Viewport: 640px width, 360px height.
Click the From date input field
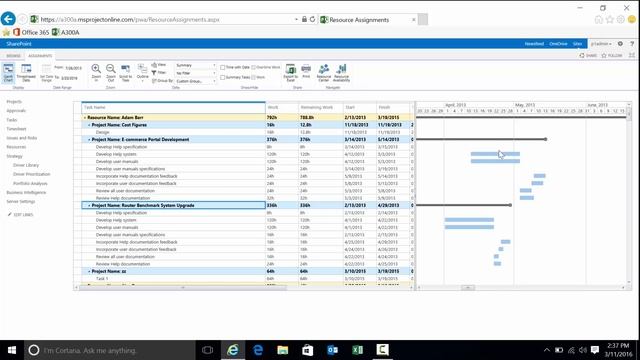coord(74,68)
